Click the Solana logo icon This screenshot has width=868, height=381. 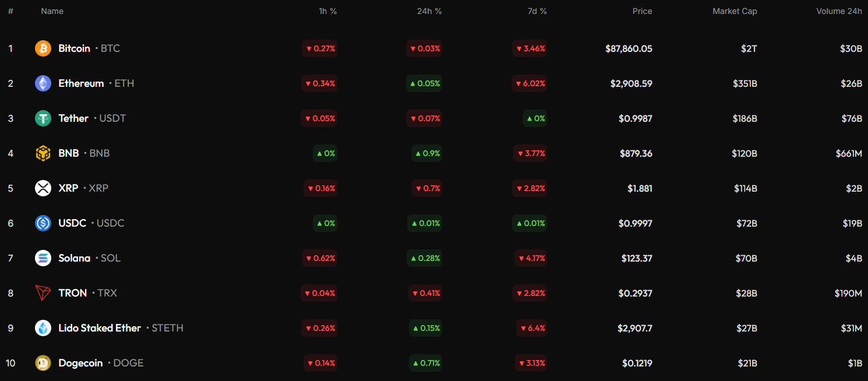pyautogui.click(x=43, y=258)
